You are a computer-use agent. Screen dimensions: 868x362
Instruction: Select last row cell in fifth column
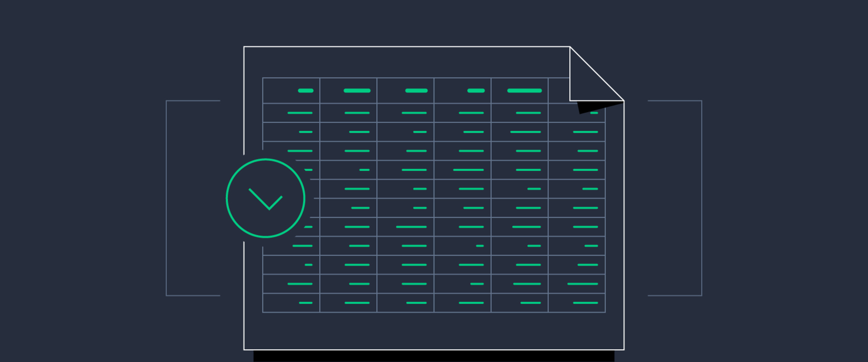(519, 303)
